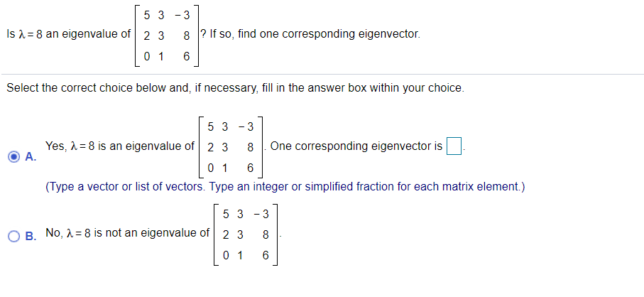Click the 6 entry in choice B's matrix

[x=266, y=255]
